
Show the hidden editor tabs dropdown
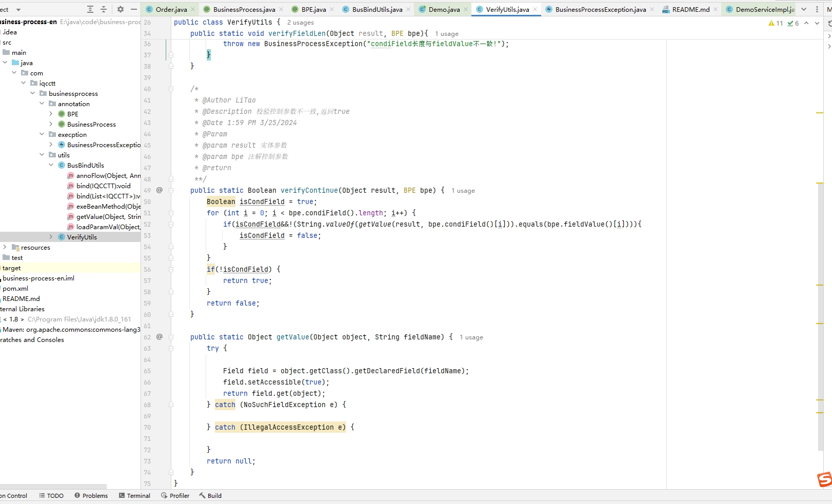[x=804, y=9]
